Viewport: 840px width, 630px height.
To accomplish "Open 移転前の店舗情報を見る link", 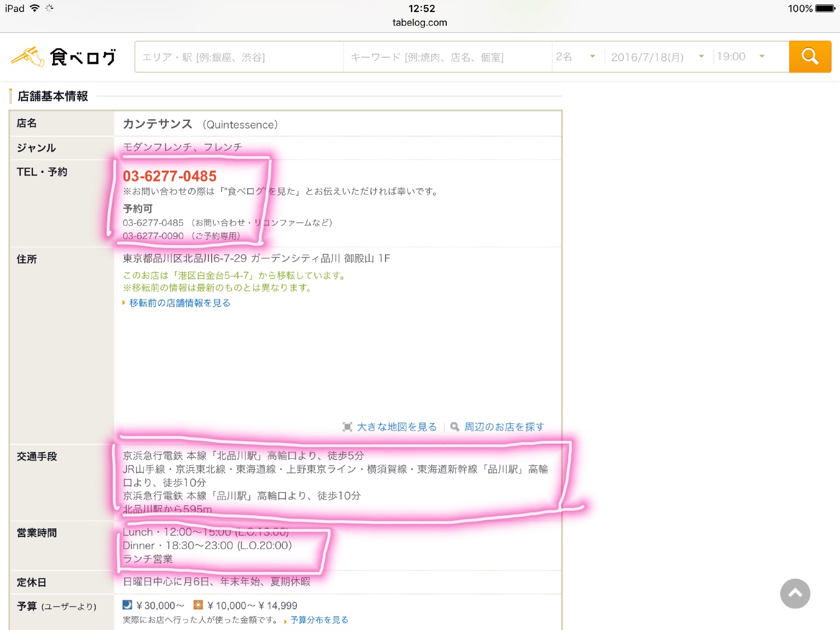I will click(179, 303).
